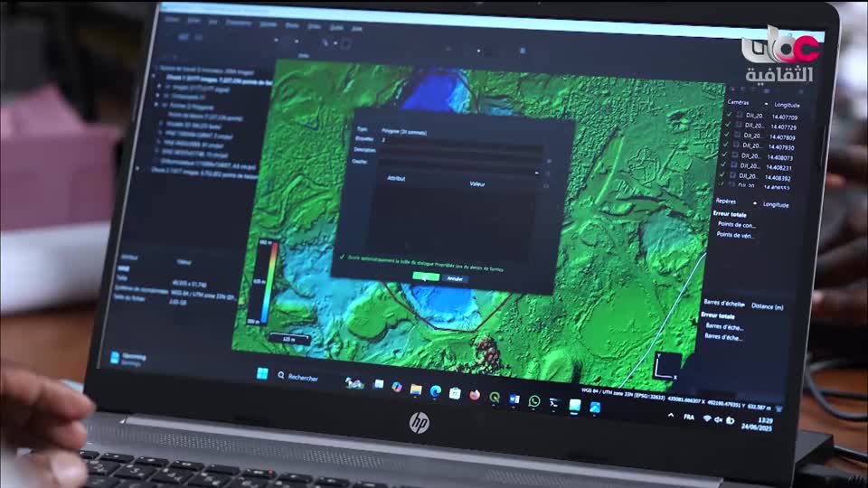Viewport: 868px width, 488px height.
Task: Select Erreur totale under Repères
Action: tap(731, 214)
